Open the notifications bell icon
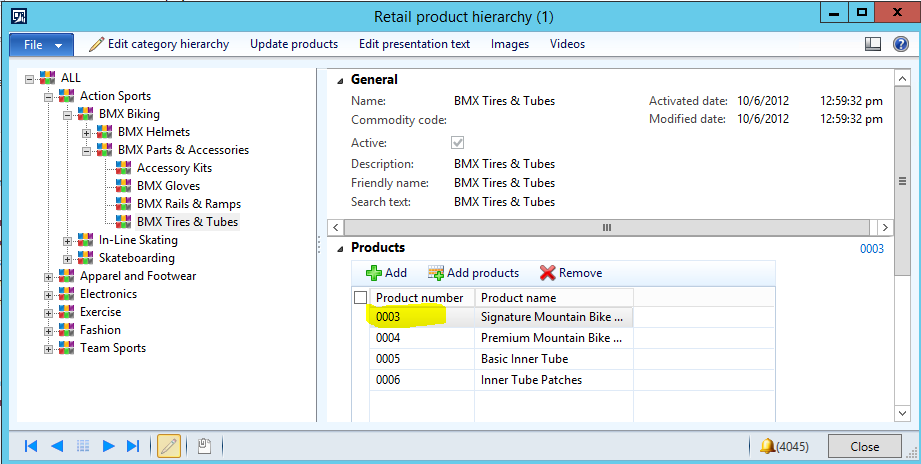This screenshot has height=464, width=921. pyautogui.click(x=767, y=446)
